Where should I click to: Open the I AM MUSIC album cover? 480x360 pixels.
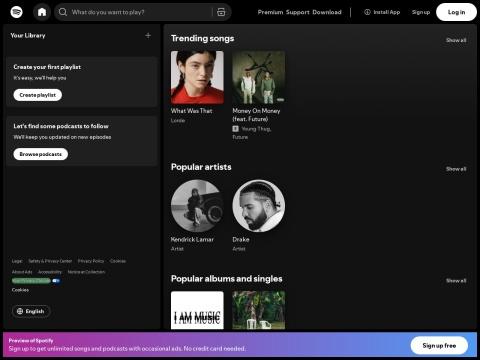click(x=197, y=310)
